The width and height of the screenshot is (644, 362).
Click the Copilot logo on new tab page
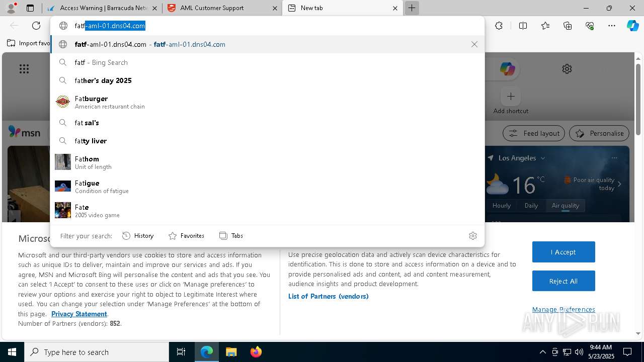click(507, 69)
